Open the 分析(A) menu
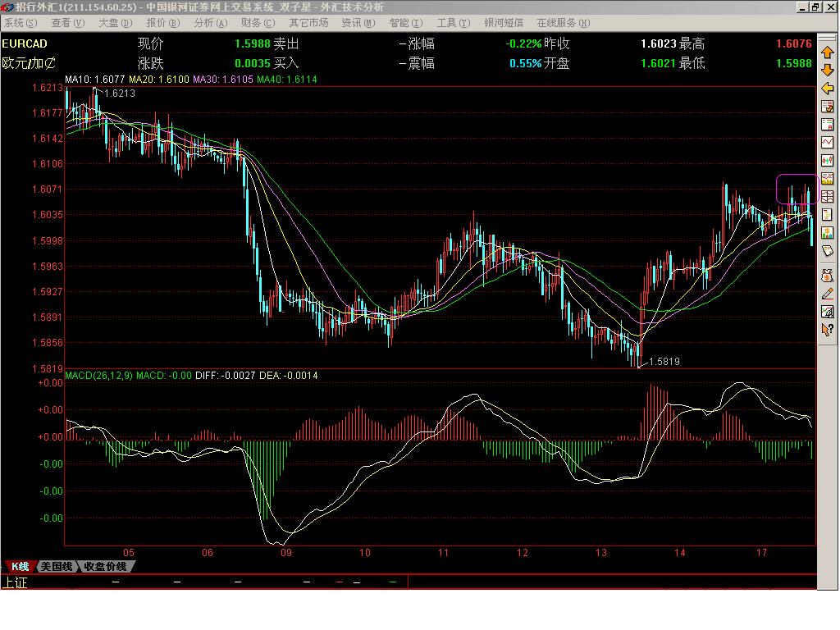Image resolution: width=840 pixels, height=630 pixels. 211,23
